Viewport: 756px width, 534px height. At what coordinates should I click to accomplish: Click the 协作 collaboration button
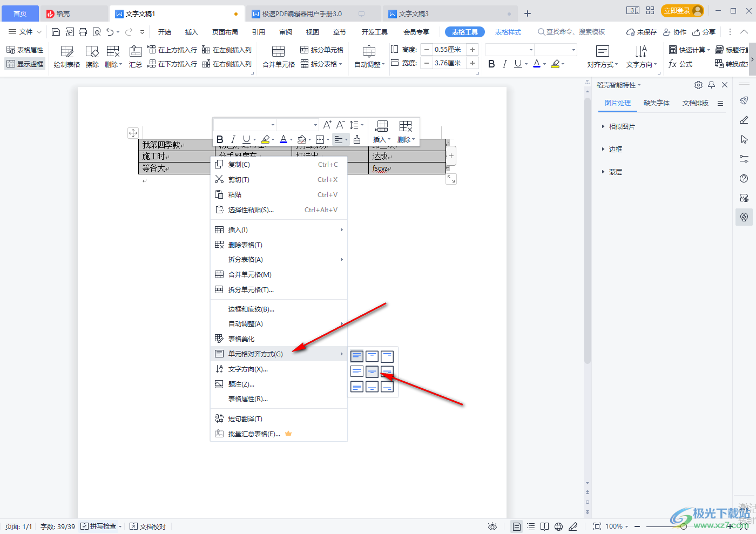point(675,32)
